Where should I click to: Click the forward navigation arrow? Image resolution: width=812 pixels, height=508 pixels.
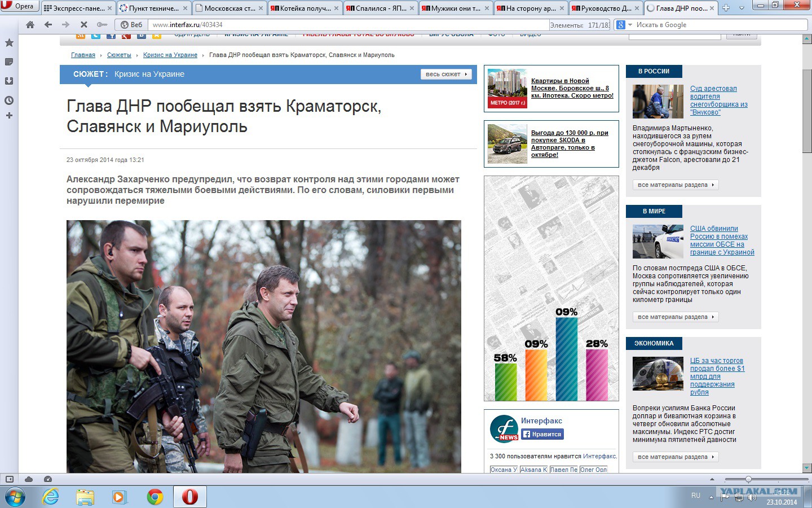(x=65, y=25)
